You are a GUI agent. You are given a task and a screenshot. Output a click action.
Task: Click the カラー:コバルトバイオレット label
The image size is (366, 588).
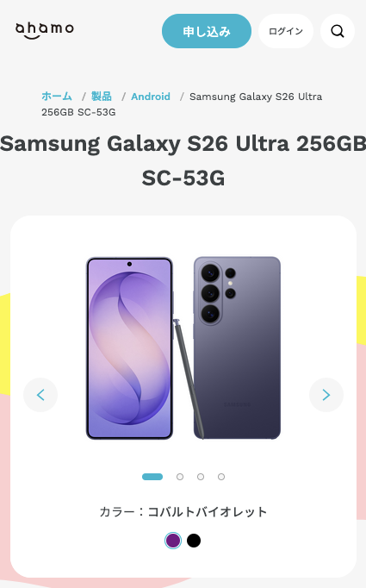coord(183,512)
